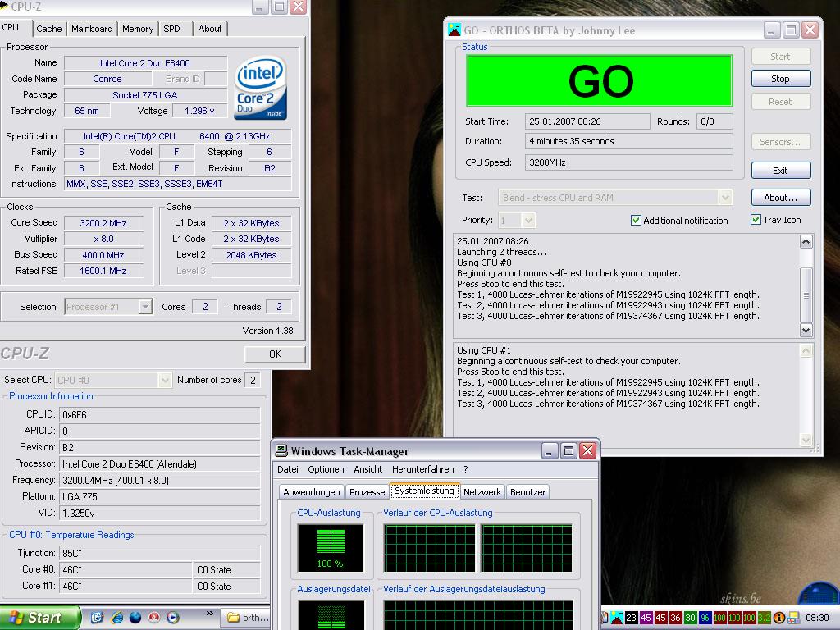The width and height of the screenshot is (840, 630).
Task: Click the Intel Core 2 Duo logo
Action: (260, 88)
